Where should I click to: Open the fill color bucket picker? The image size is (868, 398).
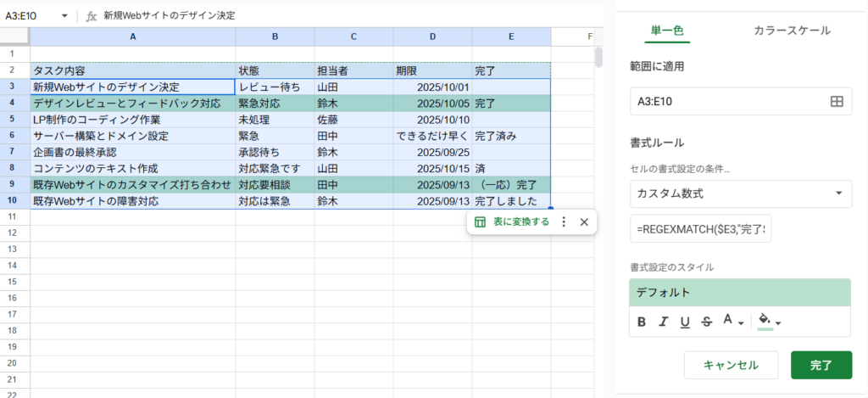(769, 321)
